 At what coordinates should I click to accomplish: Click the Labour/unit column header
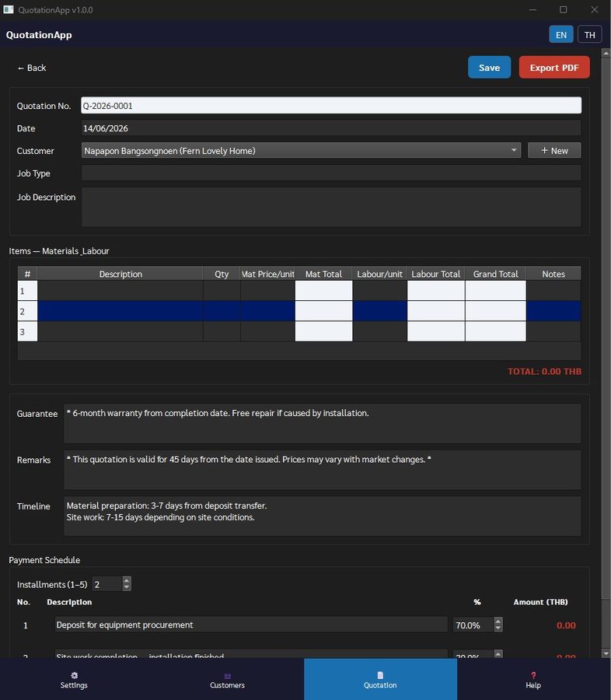(379, 274)
